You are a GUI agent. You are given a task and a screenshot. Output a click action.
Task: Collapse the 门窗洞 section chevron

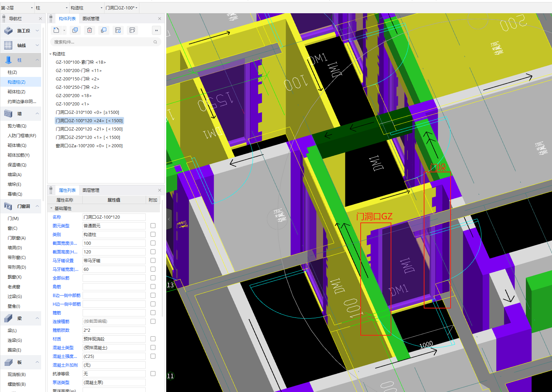click(x=37, y=206)
